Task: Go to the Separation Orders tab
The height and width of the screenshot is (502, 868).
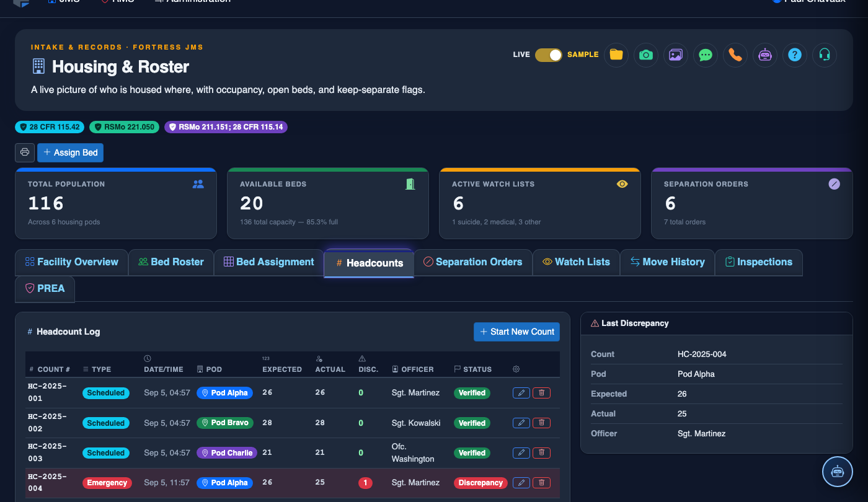Action: point(472,262)
